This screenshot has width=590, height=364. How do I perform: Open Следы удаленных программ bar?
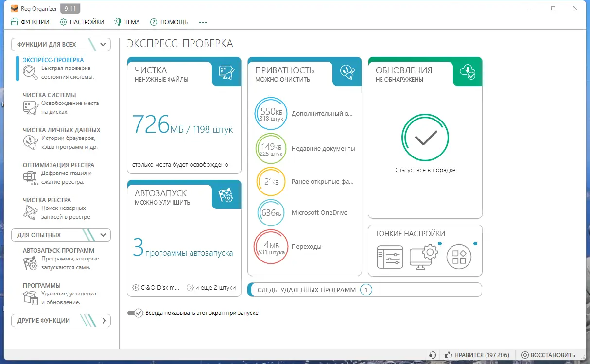[364, 290]
